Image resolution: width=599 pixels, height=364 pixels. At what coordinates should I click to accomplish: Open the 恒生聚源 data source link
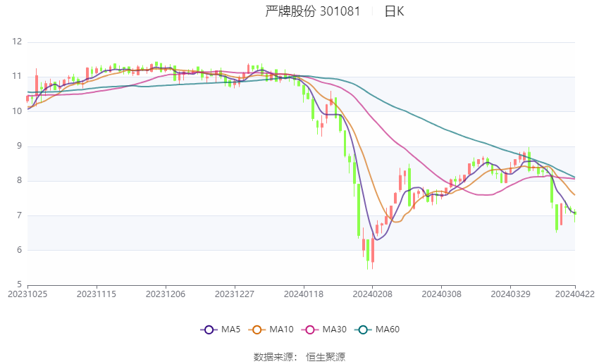point(326,357)
